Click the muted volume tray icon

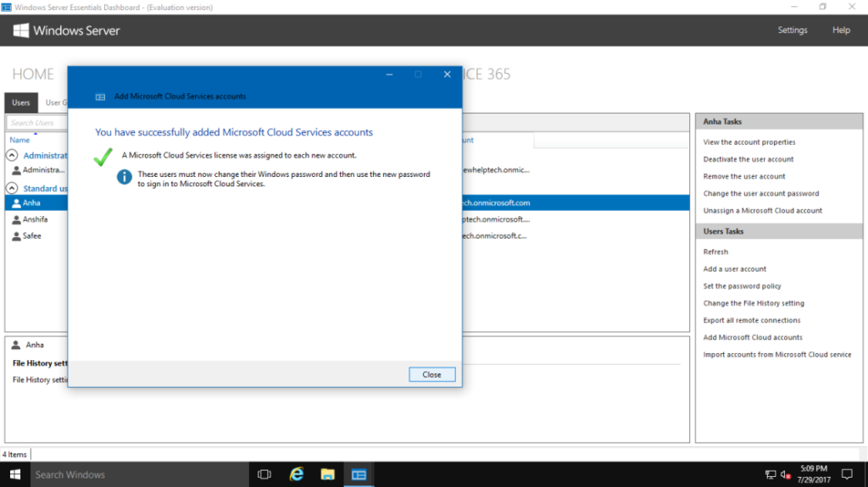(x=786, y=475)
